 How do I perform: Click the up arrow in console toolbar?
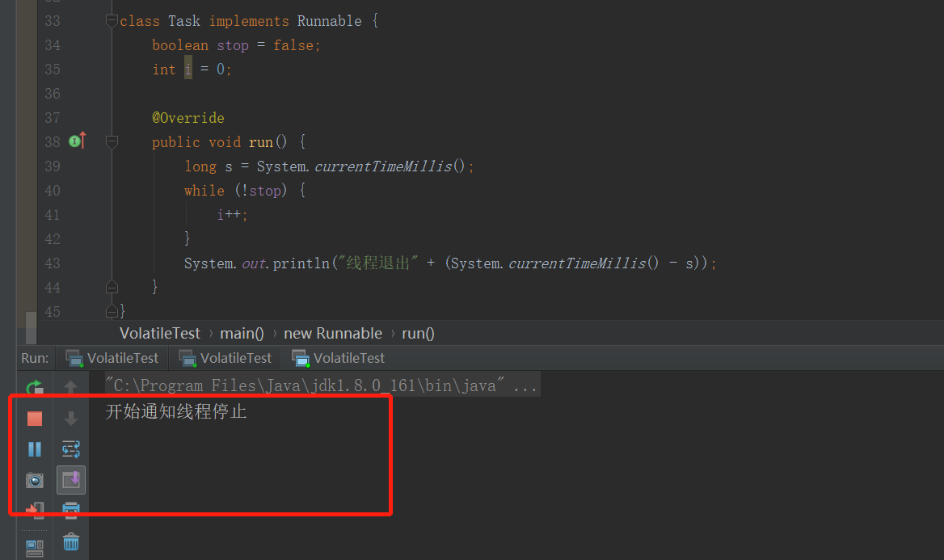70,387
